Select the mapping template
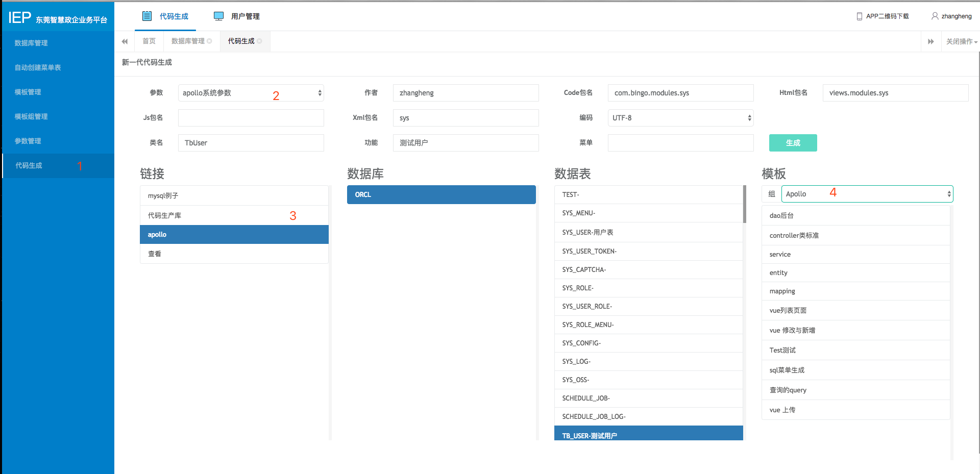The image size is (980, 474). (x=856, y=291)
